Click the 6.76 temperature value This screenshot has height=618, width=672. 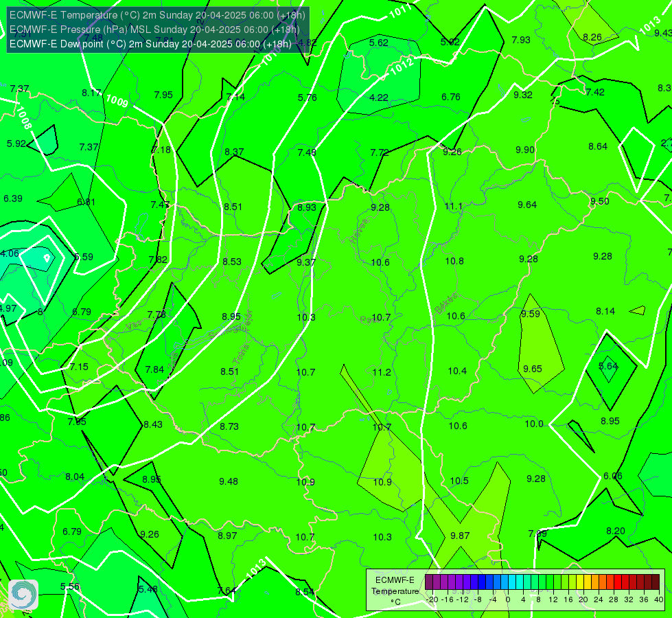pos(451,97)
